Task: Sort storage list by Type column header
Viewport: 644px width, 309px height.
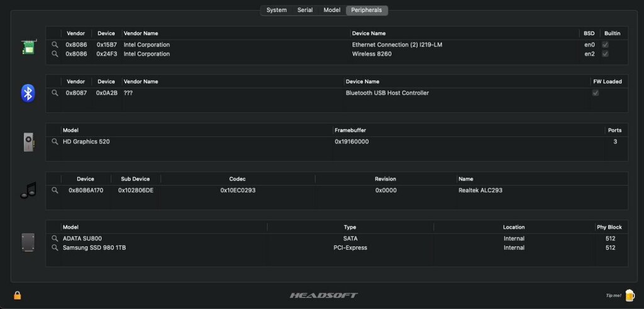Action: 350,227
